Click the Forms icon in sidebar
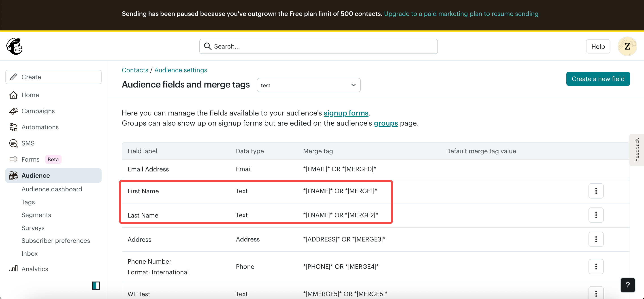 coord(13,160)
